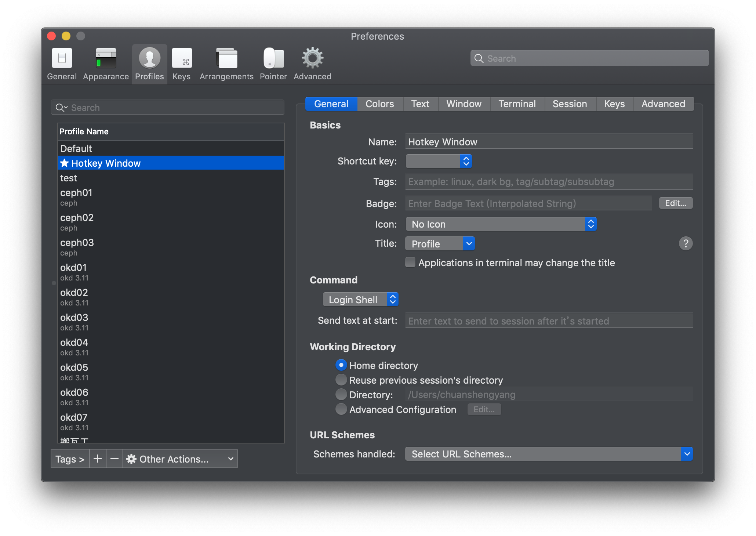This screenshot has width=756, height=536.
Task: Open the Pointer preferences pane
Action: (x=273, y=63)
